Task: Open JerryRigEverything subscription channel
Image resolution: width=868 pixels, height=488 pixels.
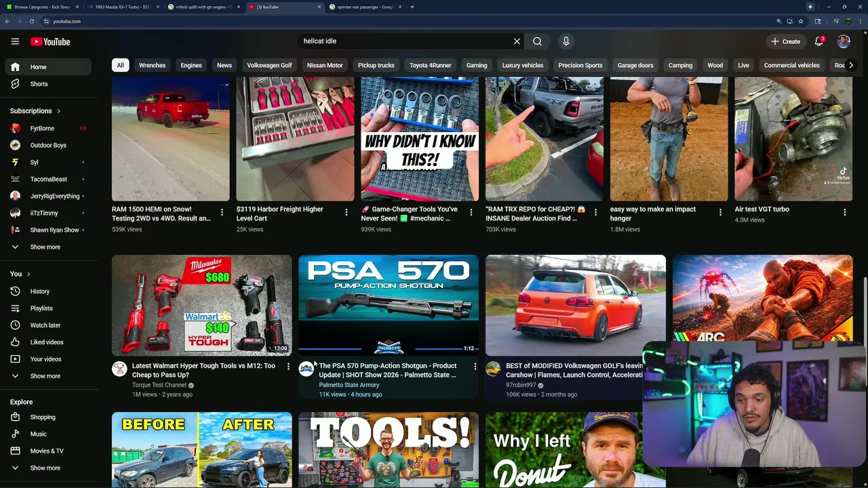Action: point(48,196)
